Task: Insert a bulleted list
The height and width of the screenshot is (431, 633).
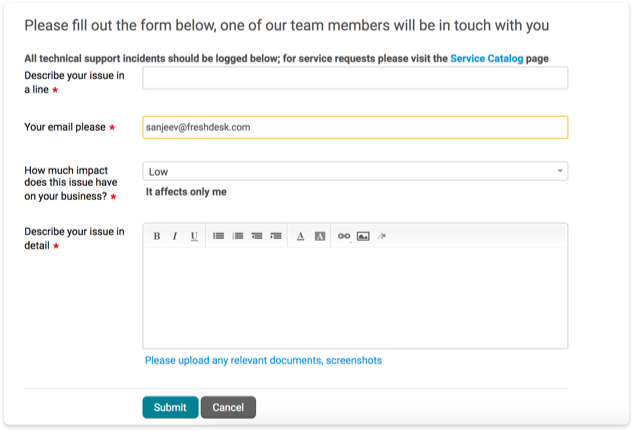Action: coord(219,236)
